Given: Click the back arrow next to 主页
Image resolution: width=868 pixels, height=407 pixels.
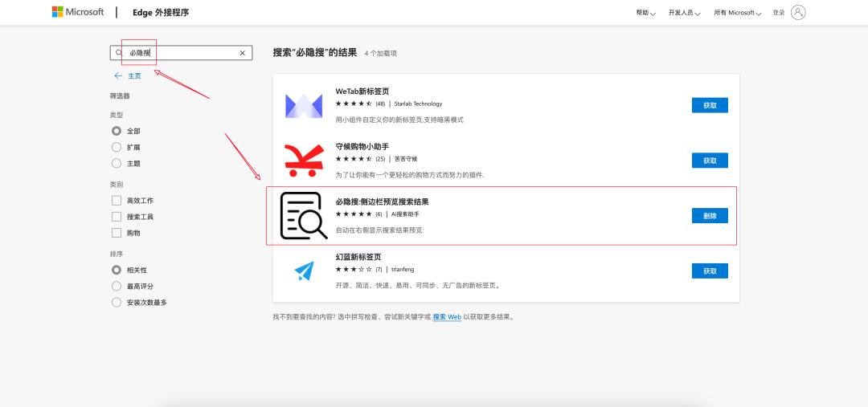Looking at the screenshot, I should [118, 75].
